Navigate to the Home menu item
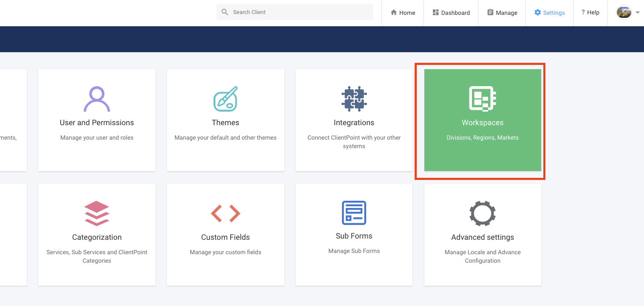644x306 pixels. [402, 12]
